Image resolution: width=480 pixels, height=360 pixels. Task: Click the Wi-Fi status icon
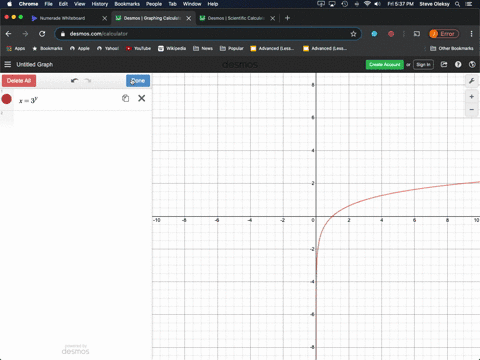(367, 4)
